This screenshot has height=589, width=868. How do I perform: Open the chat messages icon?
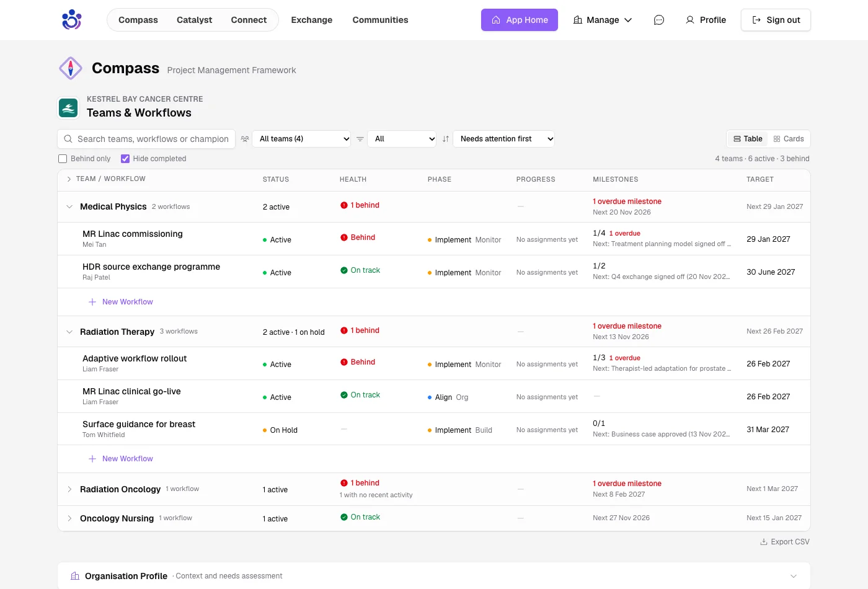[x=659, y=20]
